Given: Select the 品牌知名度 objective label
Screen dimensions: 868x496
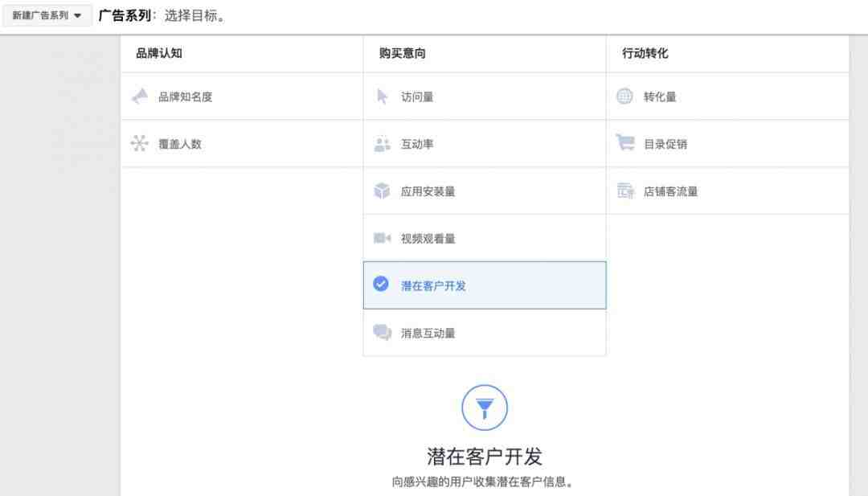Looking at the screenshot, I should [x=186, y=97].
